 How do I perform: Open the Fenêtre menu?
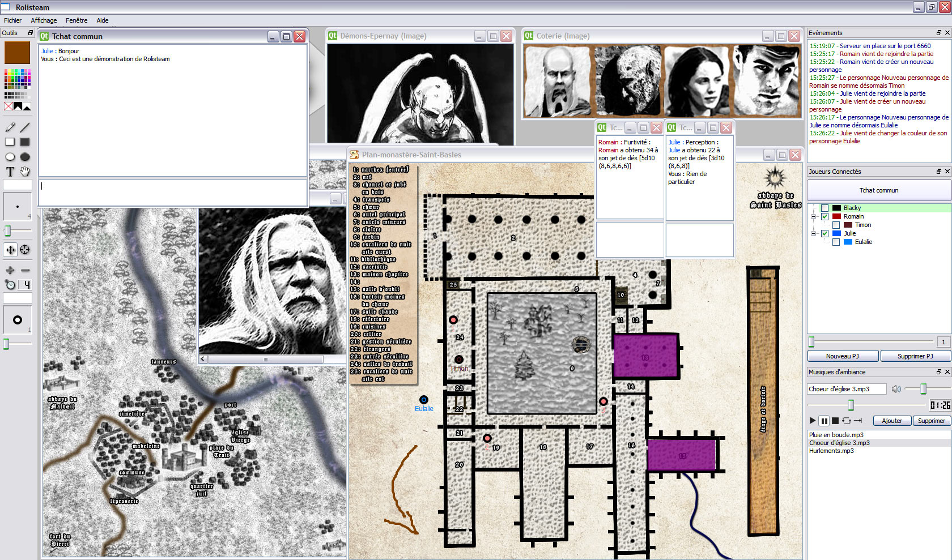(x=76, y=20)
